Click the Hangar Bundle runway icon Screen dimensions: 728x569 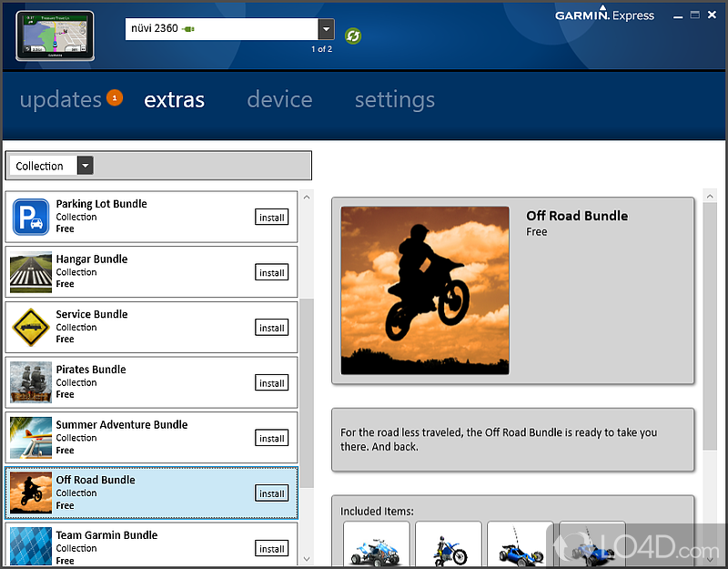31,272
